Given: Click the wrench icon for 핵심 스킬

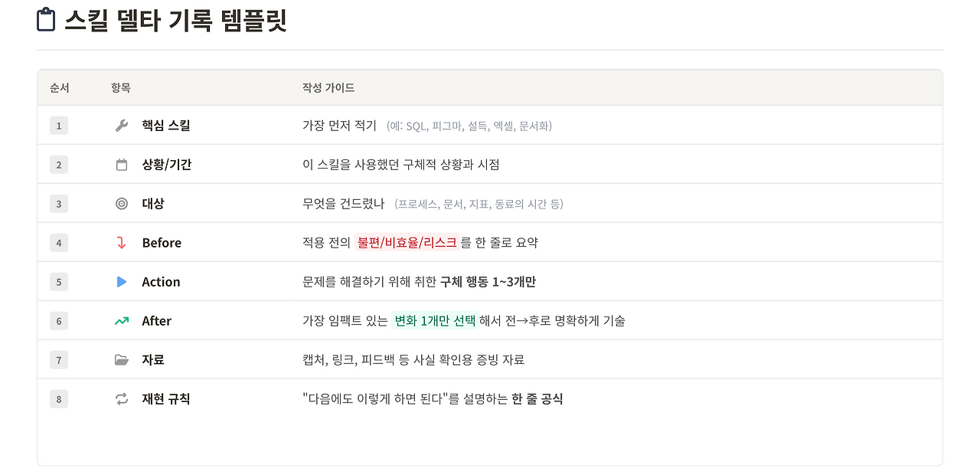Looking at the screenshot, I should pos(122,126).
